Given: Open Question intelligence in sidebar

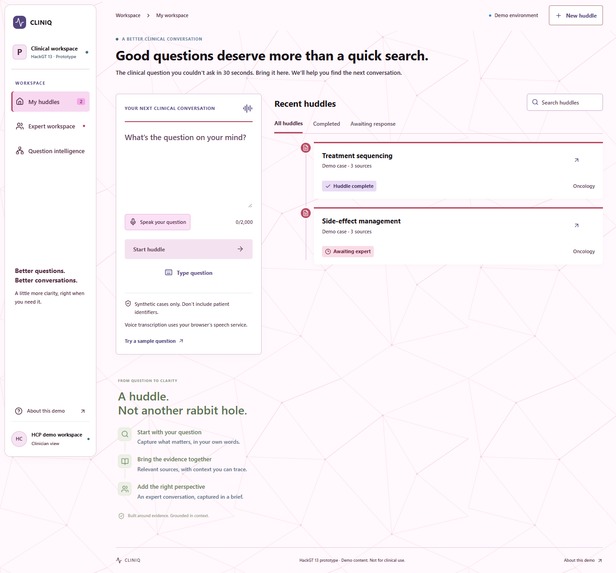Looking at the screenshot, I should click(51, 151).
